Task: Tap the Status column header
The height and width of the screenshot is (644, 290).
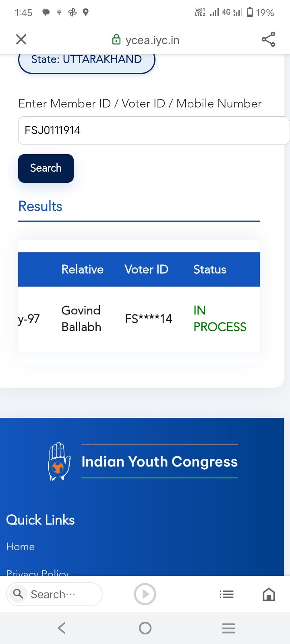Action: 210,269
